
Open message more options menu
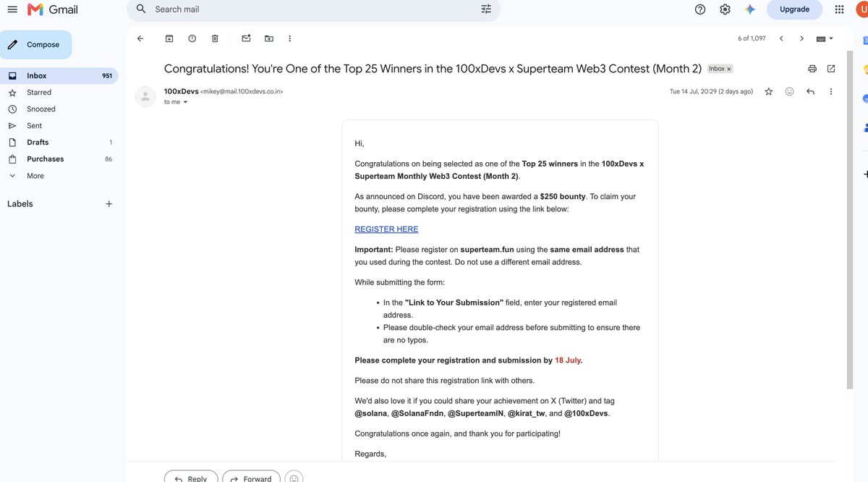pos(830,92)
